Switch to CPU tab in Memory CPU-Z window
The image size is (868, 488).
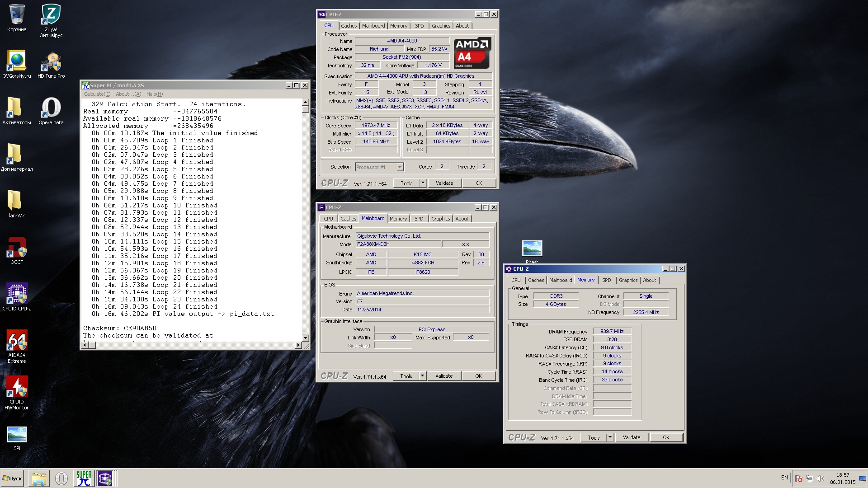coord(516,280)
